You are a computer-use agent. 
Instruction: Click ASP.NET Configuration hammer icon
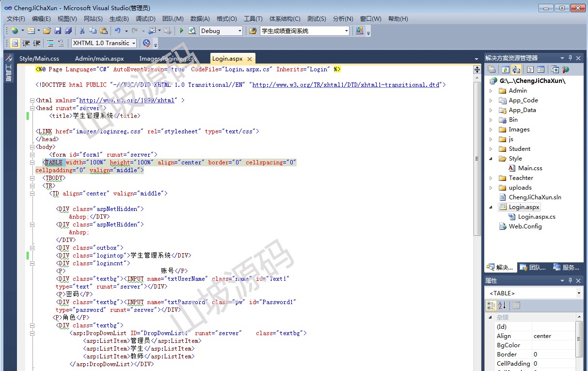566,70
